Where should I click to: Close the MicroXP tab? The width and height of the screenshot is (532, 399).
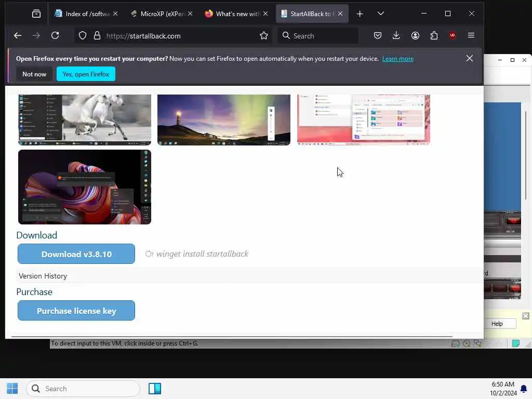point(190,14)
